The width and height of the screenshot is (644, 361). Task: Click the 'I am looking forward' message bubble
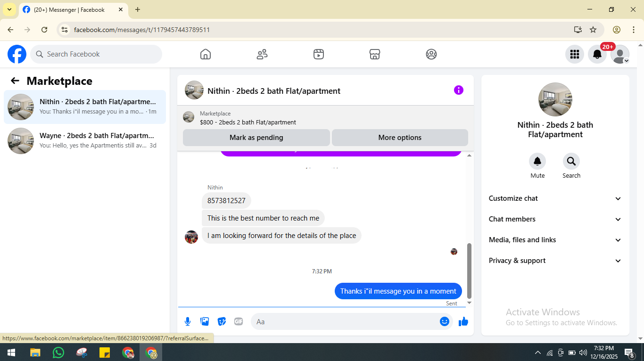tap(281, 236)
